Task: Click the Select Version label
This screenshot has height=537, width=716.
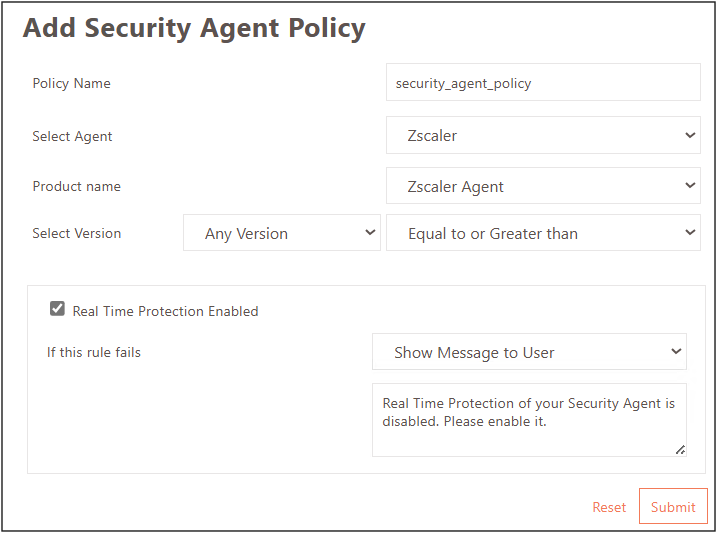Action: 76,233
